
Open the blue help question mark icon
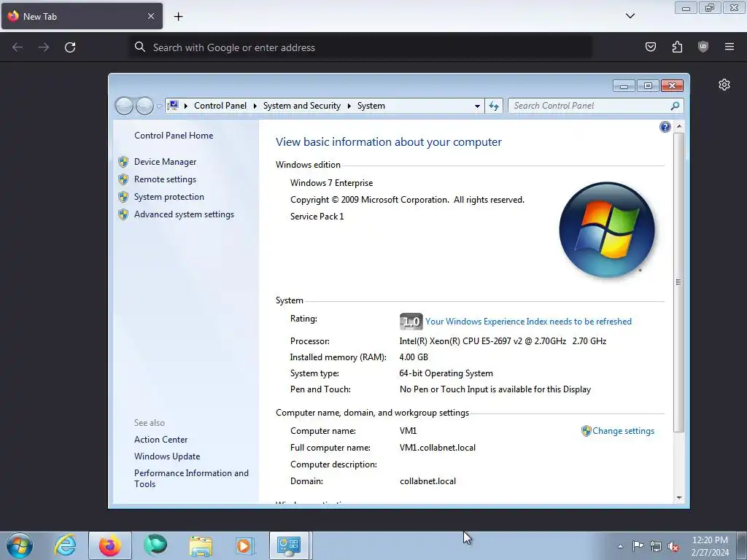point(665,127)
